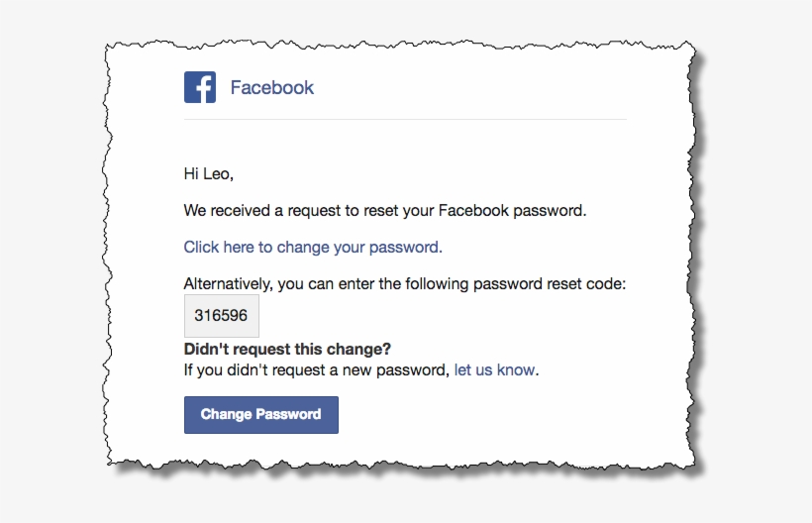Image resolution: width=812 pixels, height=523 pixels.
Task: Open the Facebook name link in header
Action: (x=272, y=87)
